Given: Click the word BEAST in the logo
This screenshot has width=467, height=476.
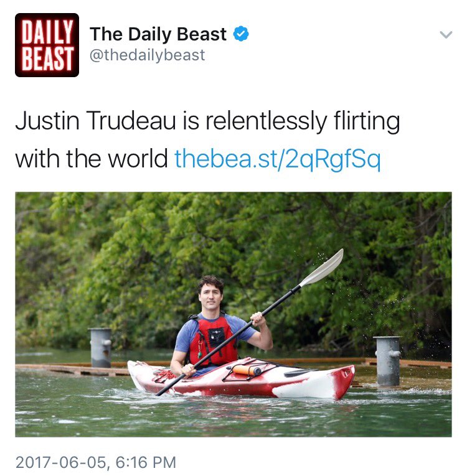Looking at the screenshot, I should tap(47, 58).
